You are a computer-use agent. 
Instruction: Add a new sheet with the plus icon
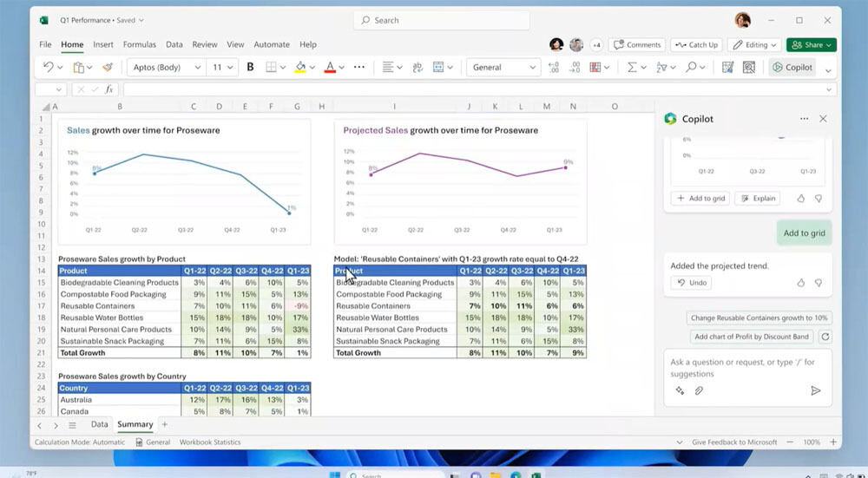coord(164,424)
